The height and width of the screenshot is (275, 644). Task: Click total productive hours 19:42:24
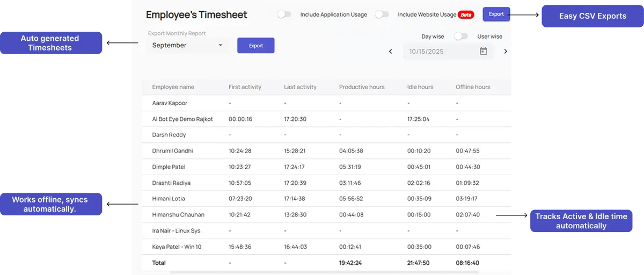[351, 263]
